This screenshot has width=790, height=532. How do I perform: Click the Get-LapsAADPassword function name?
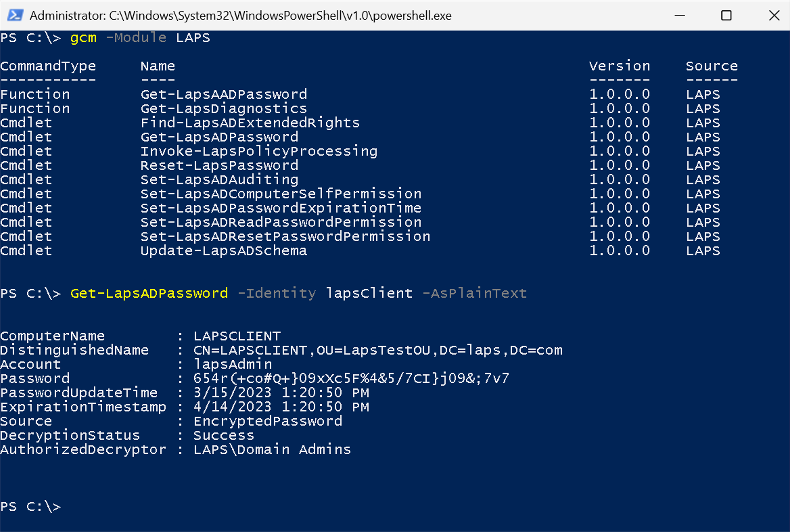tap(224, 94)
